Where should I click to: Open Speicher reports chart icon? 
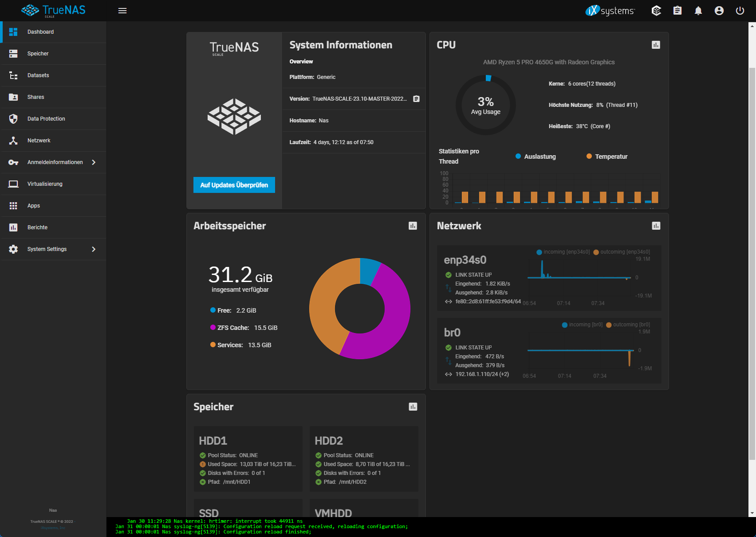tap(413, 407)
